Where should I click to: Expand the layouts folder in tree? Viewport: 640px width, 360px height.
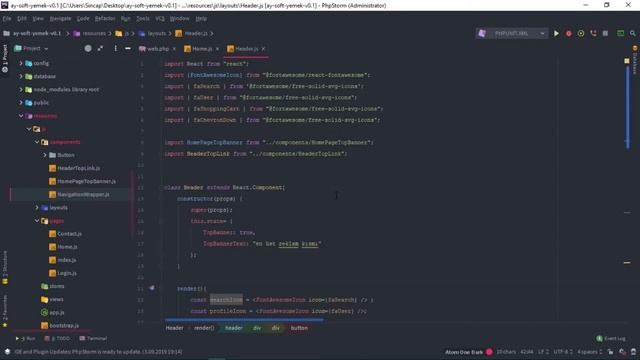pos(37,207)
